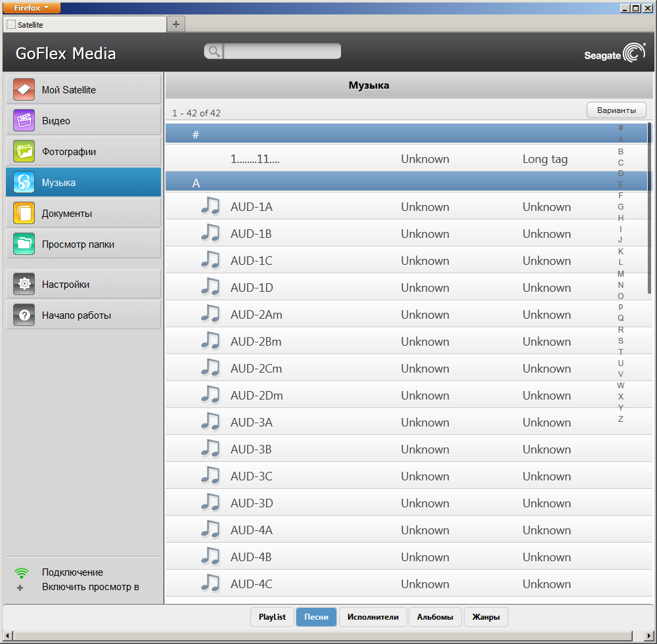Click the music note icon for AUD-1D
Screen dimensions: 657x644
(x=210, y=287)
